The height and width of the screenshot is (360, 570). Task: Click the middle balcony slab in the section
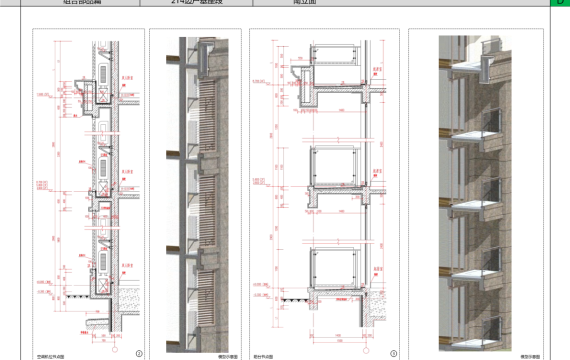click(338, 189)
